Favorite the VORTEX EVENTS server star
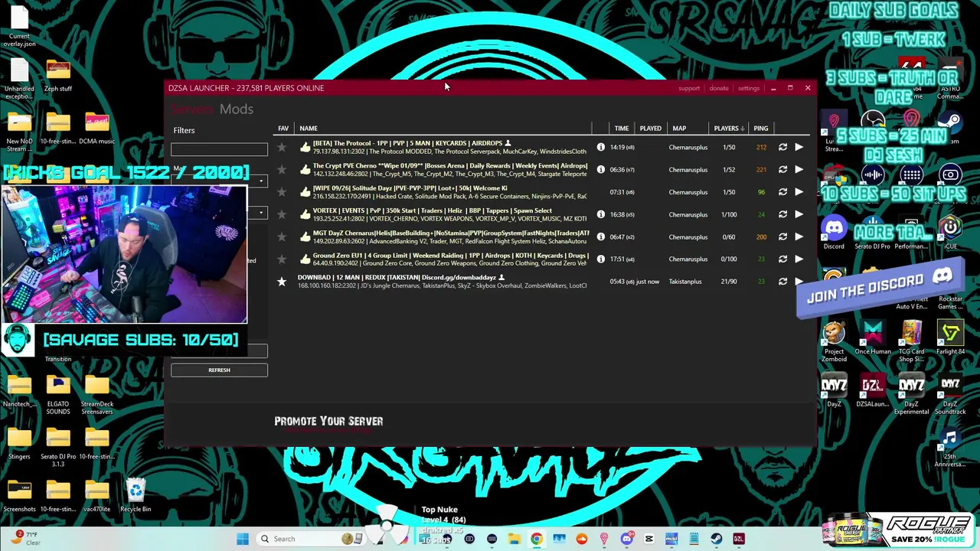The height and width of the screenshot is (551, 980). [x=282, y=214]
